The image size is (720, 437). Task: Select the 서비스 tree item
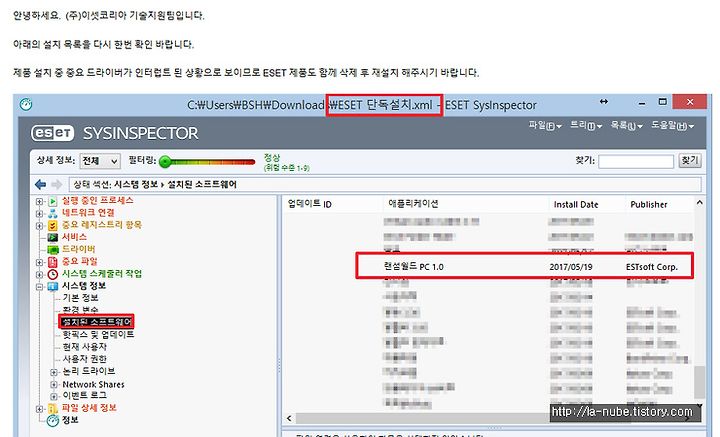pos(74,237)
